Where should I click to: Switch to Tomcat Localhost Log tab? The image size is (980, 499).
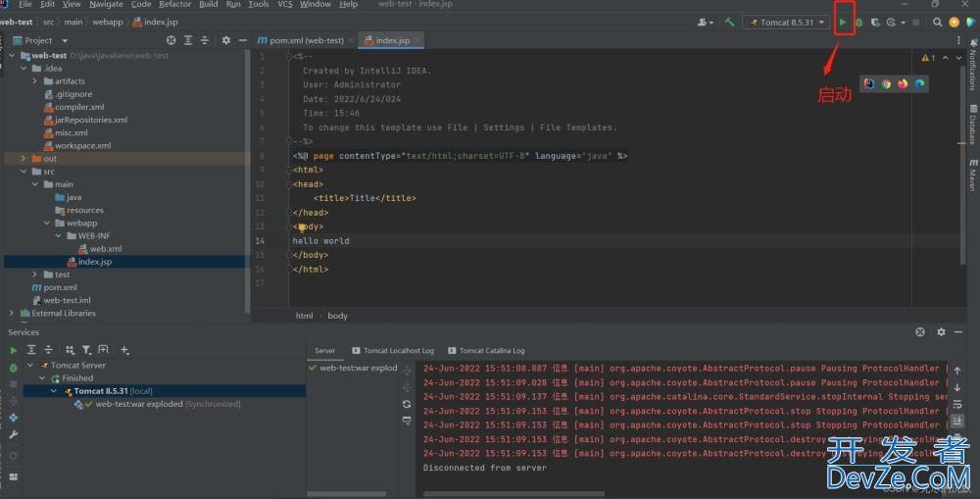pos(393,351)
